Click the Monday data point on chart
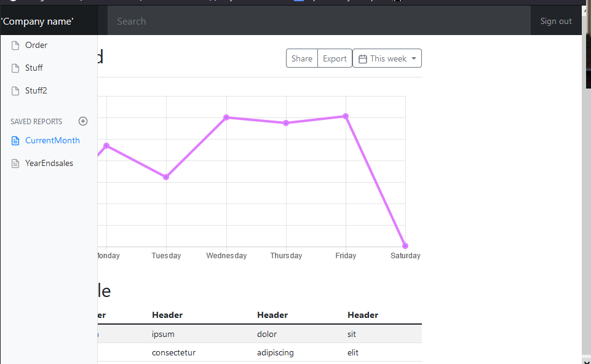The height and width of the screenshot is (364, 591). [x=106, y=146]
